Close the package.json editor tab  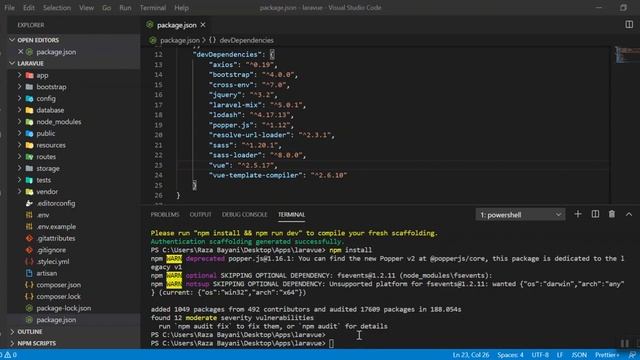[x=203, y=25]
